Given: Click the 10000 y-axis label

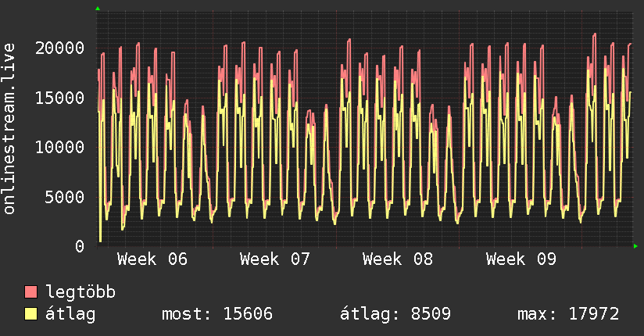Looking at the screenshot, I should click(61, 147).
